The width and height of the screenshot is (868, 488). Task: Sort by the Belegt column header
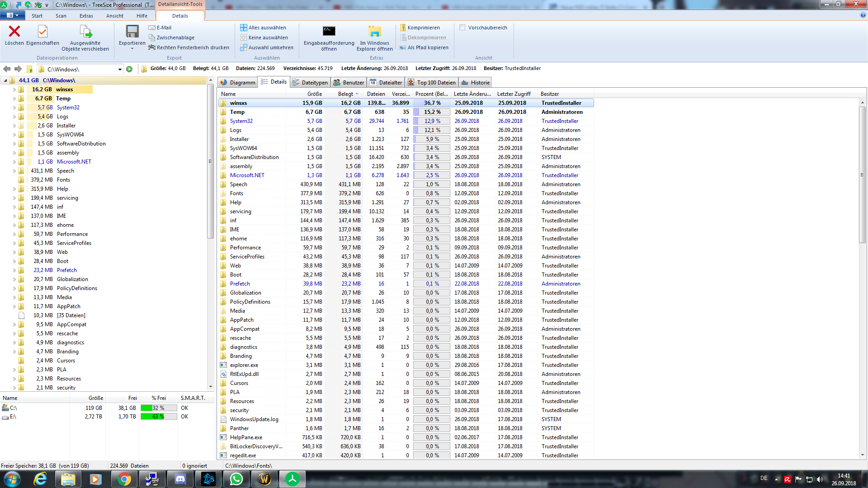[346, 94]
